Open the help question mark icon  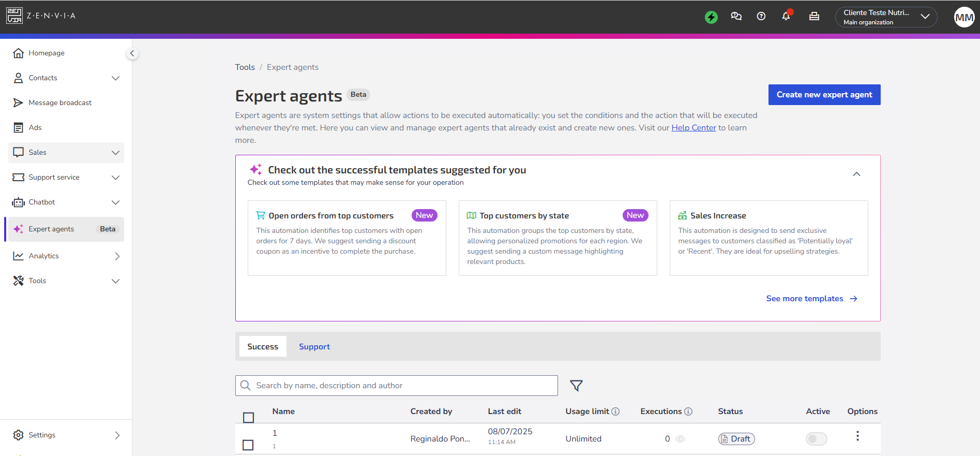pos(761,17)
